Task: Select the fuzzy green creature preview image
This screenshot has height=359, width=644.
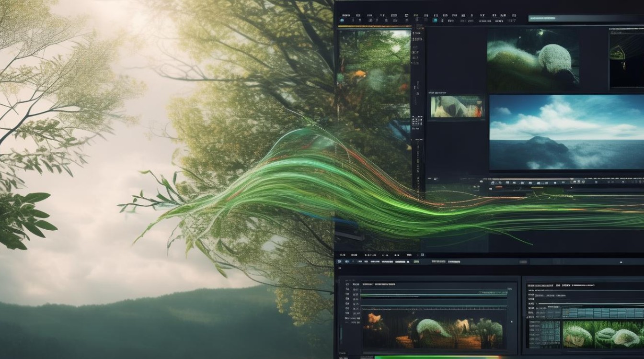Action: point(533,59)
